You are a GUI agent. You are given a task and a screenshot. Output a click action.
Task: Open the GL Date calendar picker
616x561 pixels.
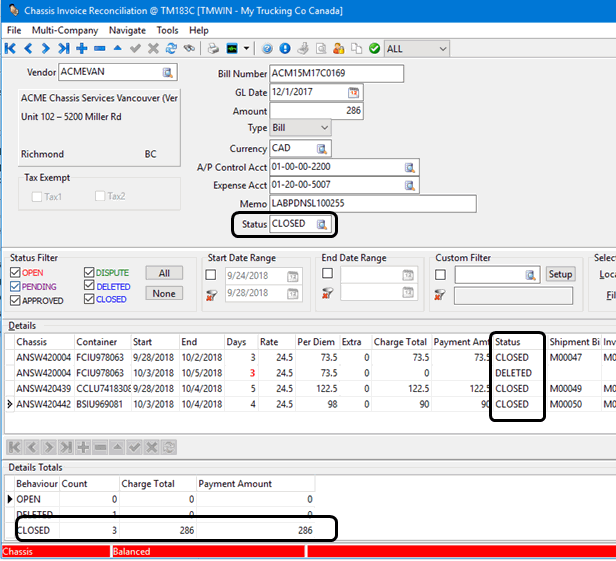353,92
